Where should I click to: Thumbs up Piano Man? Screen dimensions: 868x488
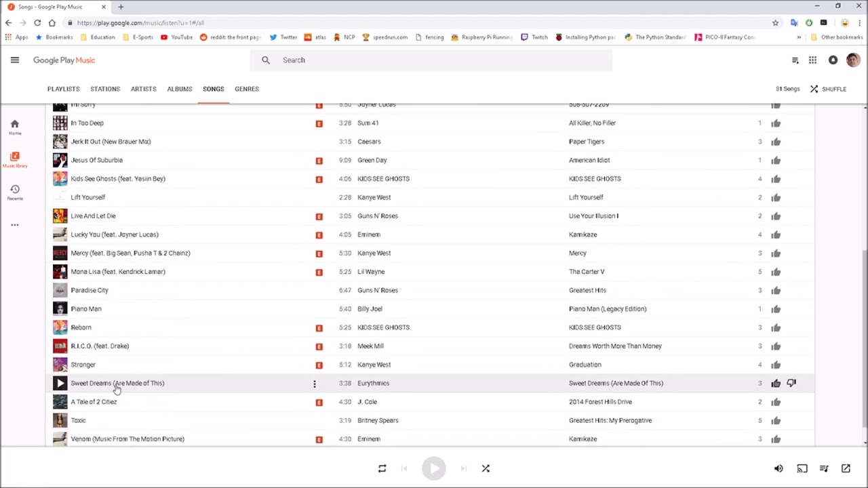click(776, 309)
